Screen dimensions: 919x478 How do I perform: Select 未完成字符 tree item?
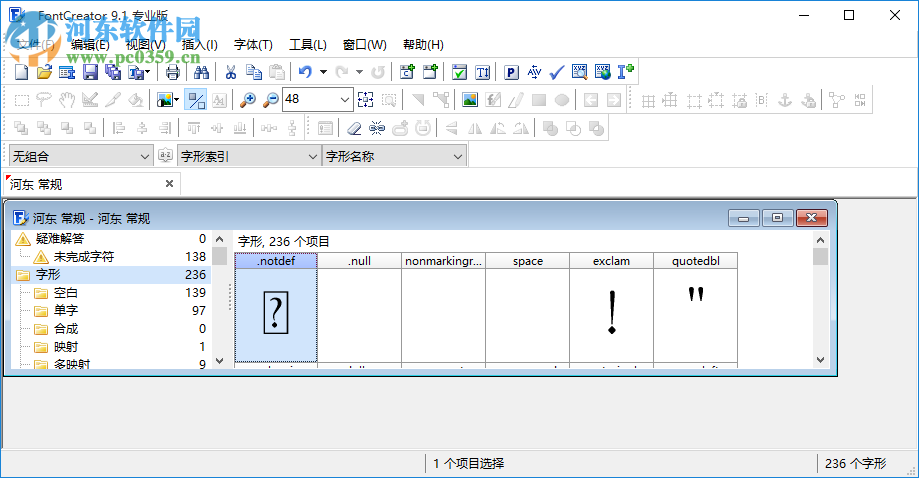point(84,257)
